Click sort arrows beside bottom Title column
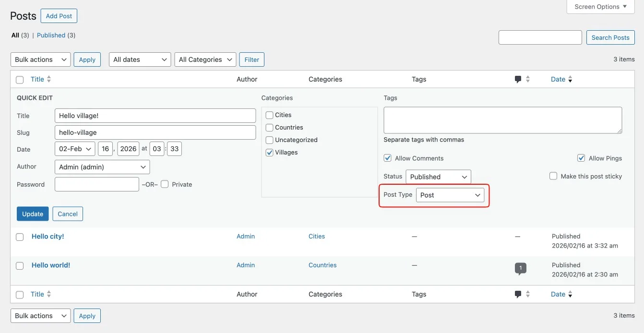The width and height of the screenshot is (644, 333). pos(49,294)
